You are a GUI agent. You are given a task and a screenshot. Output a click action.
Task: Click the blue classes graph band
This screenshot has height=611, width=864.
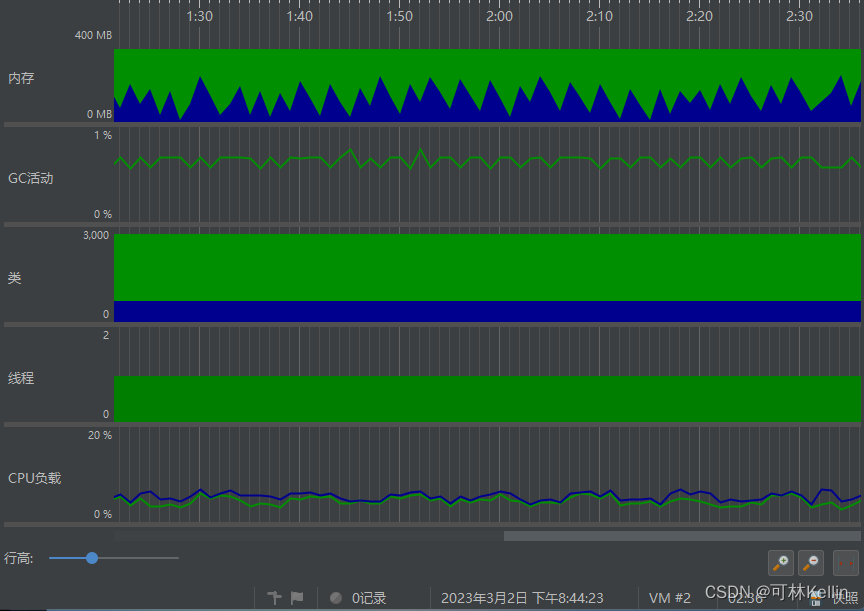487,311
